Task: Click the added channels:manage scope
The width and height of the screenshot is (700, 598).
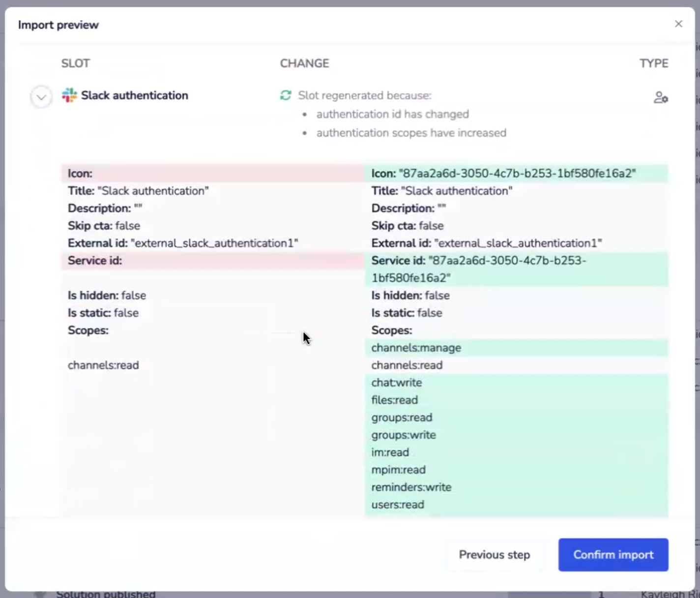Action: [516, 348]
